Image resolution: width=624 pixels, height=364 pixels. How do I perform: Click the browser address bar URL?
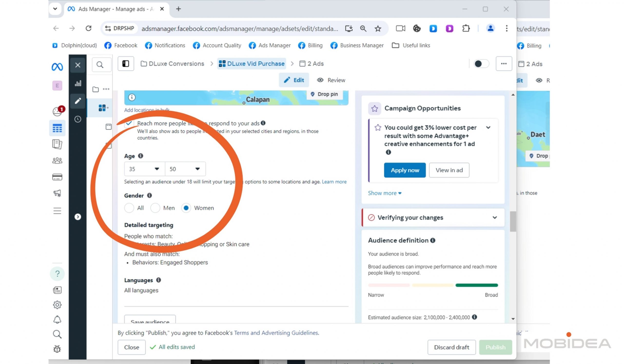[x=240, y=29]
